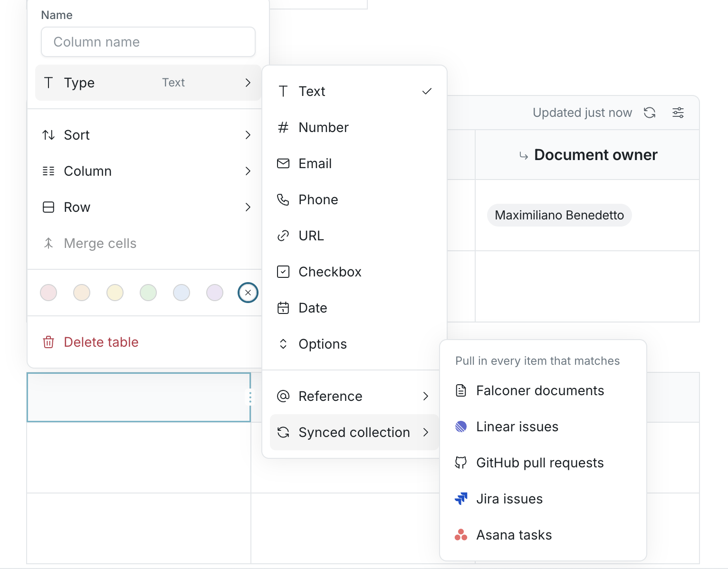Viewport: 728px width, 569px height.
Task: Click the Sort arrows icon
Action: click(x=48, y=135)
